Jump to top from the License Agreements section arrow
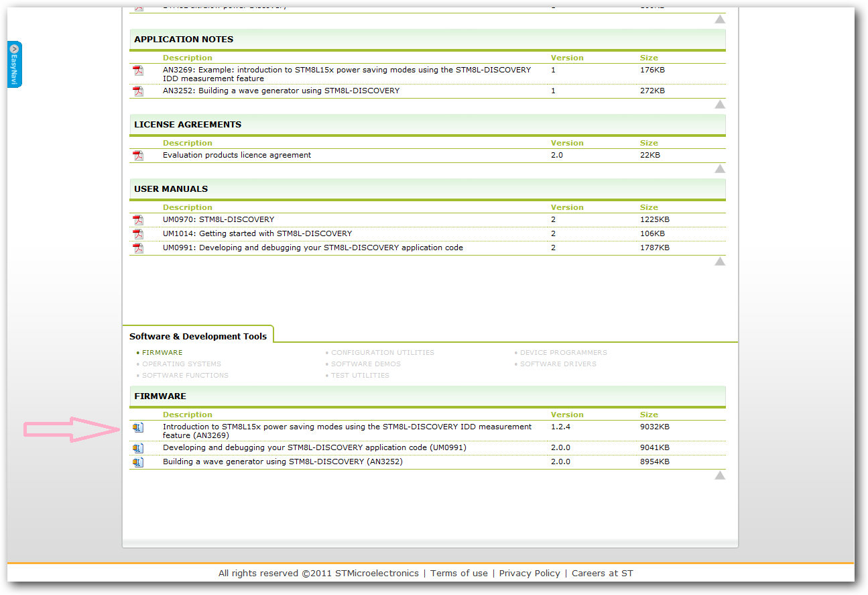 (720, 168)
